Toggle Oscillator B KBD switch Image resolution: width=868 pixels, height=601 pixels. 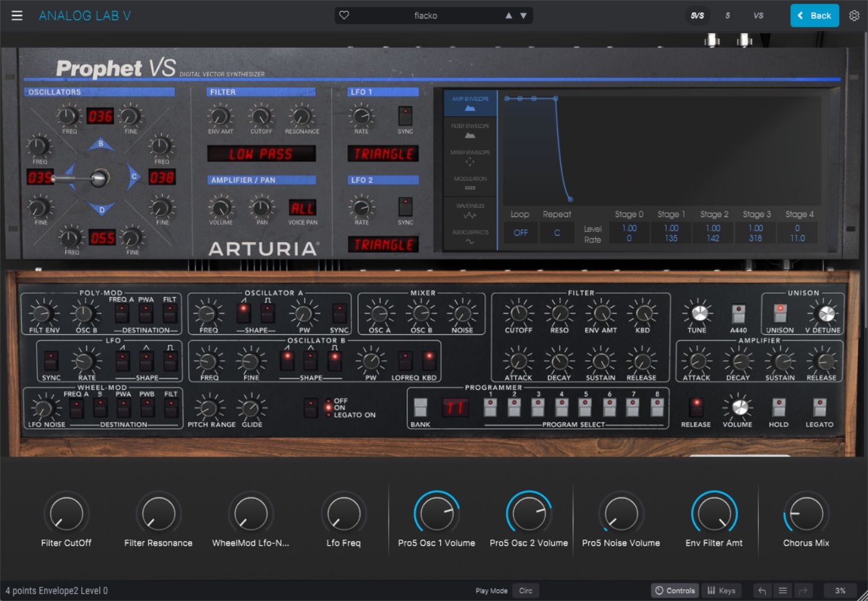[429, 360]
